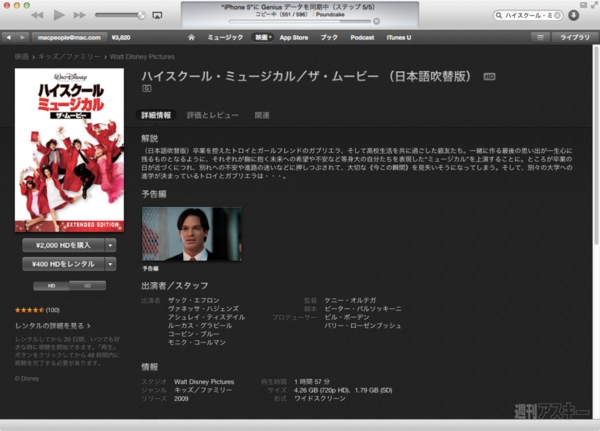Click the HD badge beside title

(489, 77)
